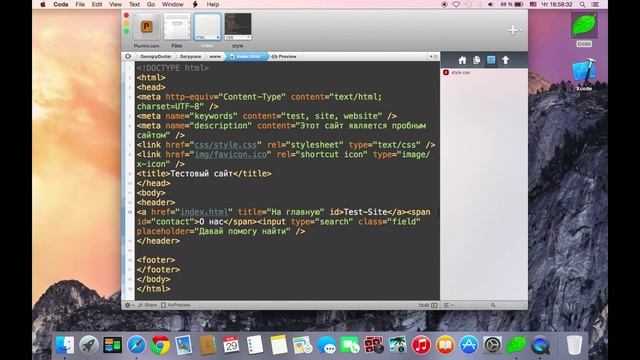640x360 pixels.
Task: Open the plug-in lightning menu icon
Action: pyautogui.click(x=195, y=4)
